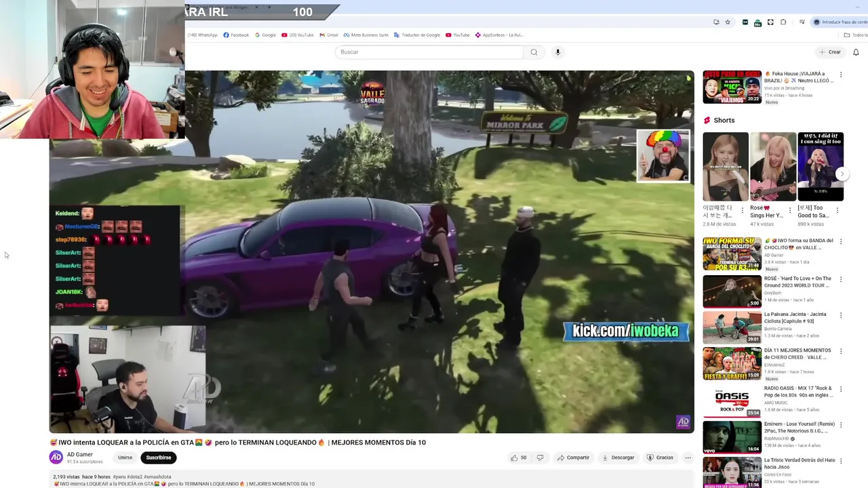The width and height of the screenshot is (868, 488).
Task: Open a new browser tab
Action: click(x=269, y=7)
